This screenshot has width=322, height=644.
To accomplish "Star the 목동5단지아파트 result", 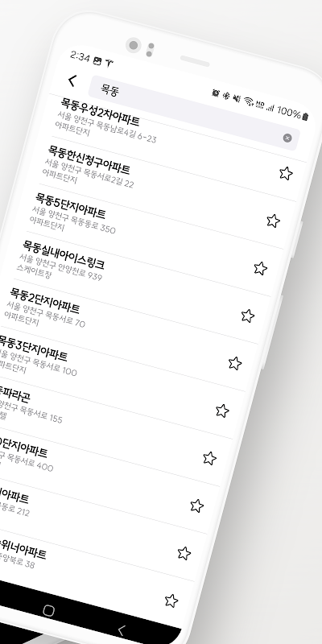I will coord(273,221).
